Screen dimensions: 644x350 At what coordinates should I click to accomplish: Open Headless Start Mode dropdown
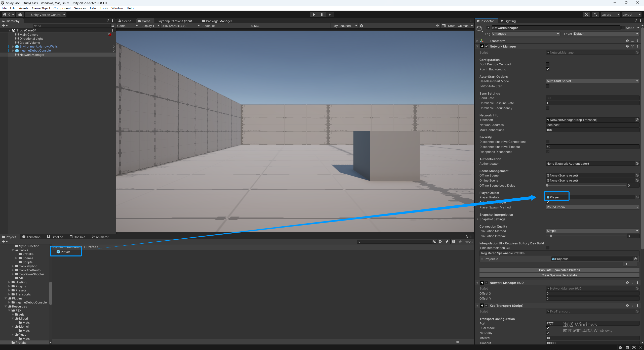592,81
